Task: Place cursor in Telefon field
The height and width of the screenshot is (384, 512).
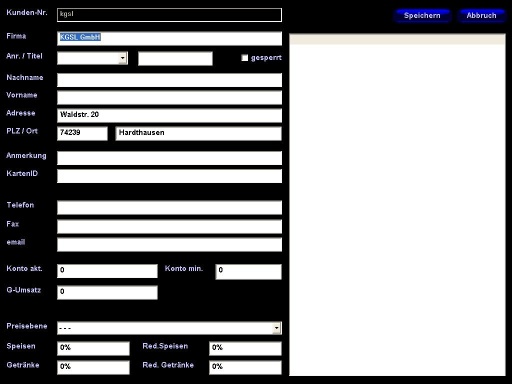Action: 169,207
